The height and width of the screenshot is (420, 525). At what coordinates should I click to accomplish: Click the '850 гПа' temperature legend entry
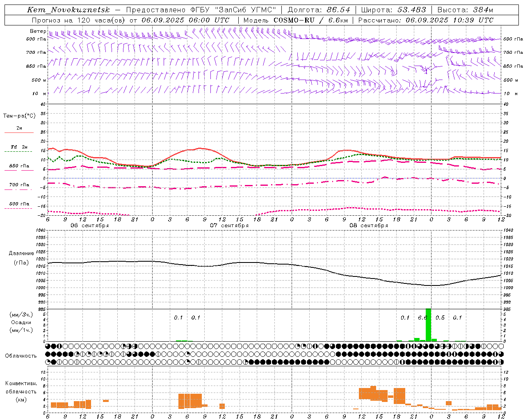point(19,166)
